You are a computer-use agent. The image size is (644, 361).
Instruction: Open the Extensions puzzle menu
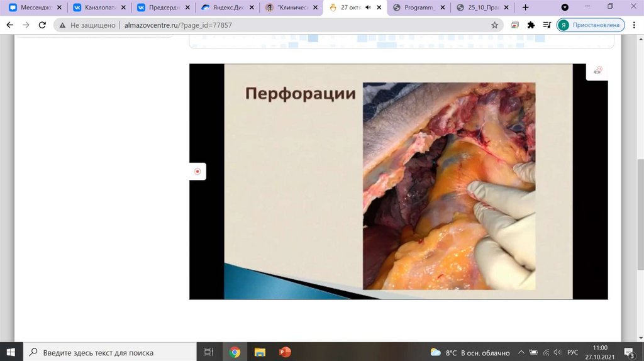(531, 25)
